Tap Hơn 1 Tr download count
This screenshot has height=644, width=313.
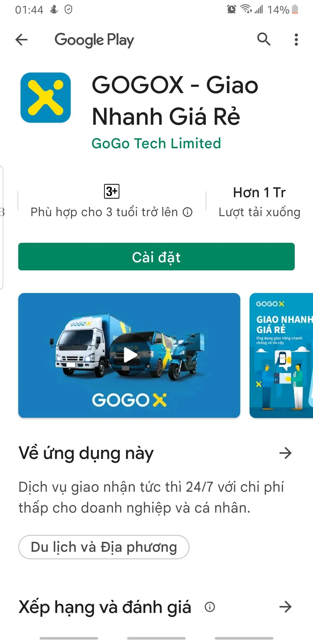(x=259, y=192)
